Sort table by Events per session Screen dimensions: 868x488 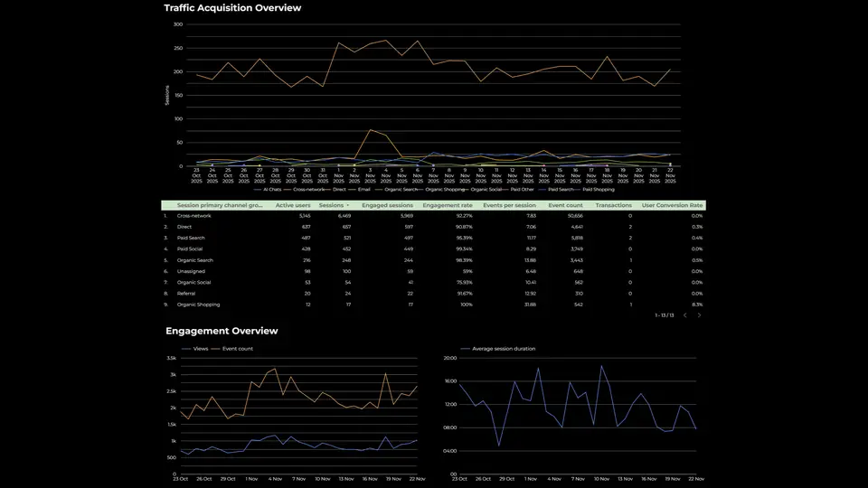click(509, 205)
